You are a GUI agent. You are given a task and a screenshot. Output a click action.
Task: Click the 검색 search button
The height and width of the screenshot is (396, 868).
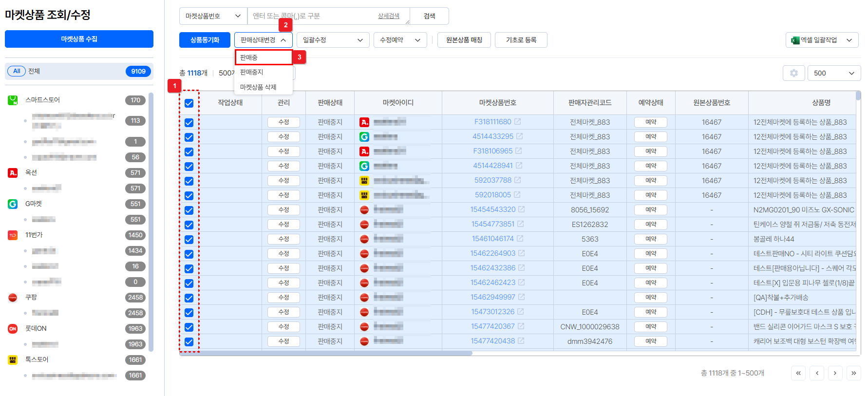430,16
